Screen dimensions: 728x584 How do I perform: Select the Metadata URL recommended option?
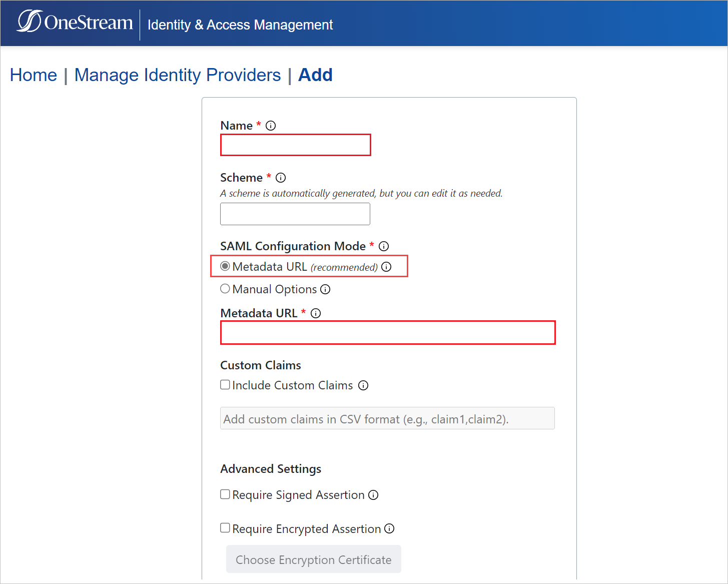tap(225, 266)
